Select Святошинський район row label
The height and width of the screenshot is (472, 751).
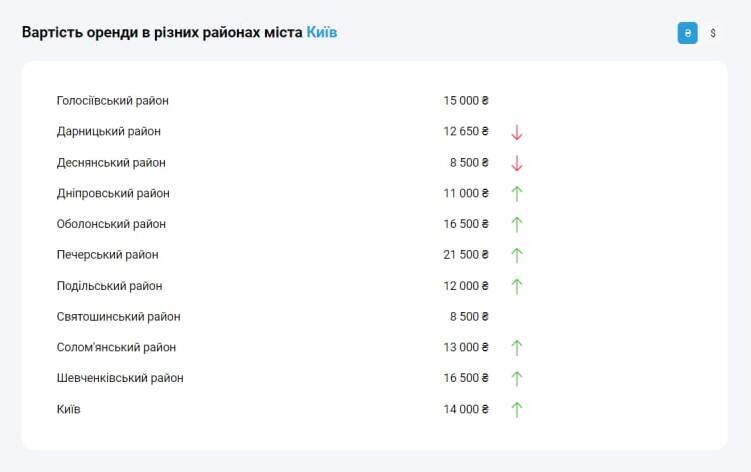[119, 317]
